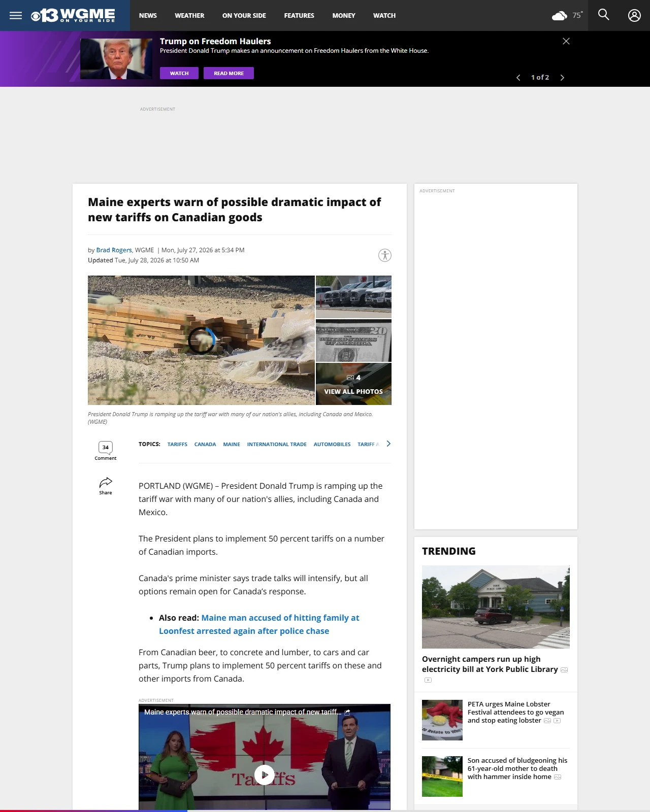The width and height of the screenshot is (650, 812).
Task: Click the purple WATCH button in banner
Action: coord(179,73)
